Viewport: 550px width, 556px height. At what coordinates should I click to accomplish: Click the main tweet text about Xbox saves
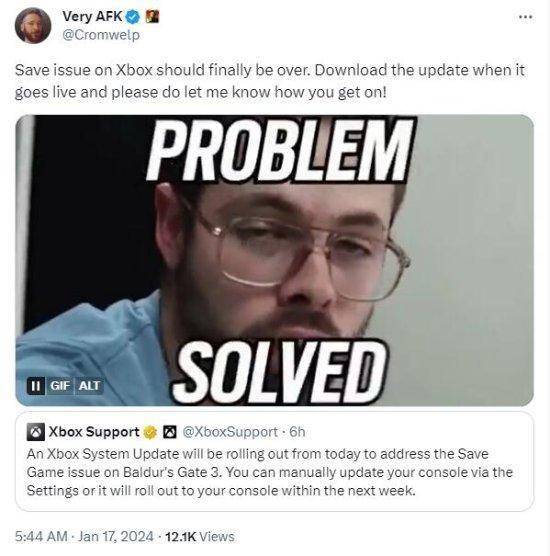point(270,81)
